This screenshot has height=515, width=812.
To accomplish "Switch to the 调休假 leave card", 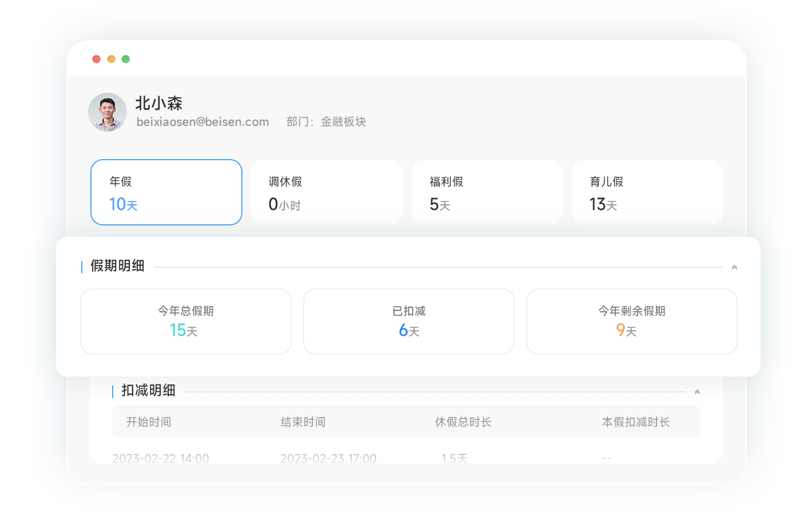I will (327, 192).
